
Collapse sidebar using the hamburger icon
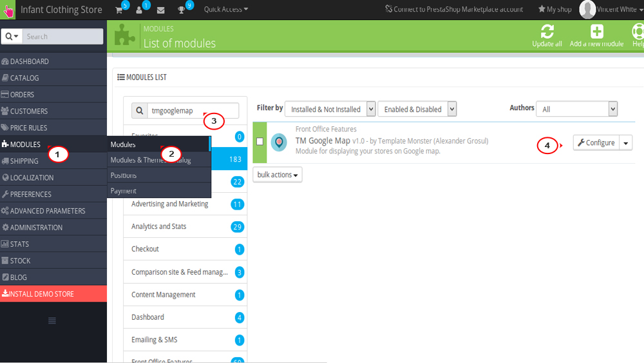52,320
